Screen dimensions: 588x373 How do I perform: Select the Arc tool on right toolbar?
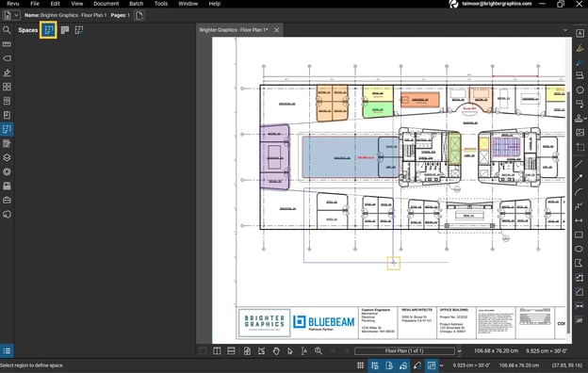[579, 192]
